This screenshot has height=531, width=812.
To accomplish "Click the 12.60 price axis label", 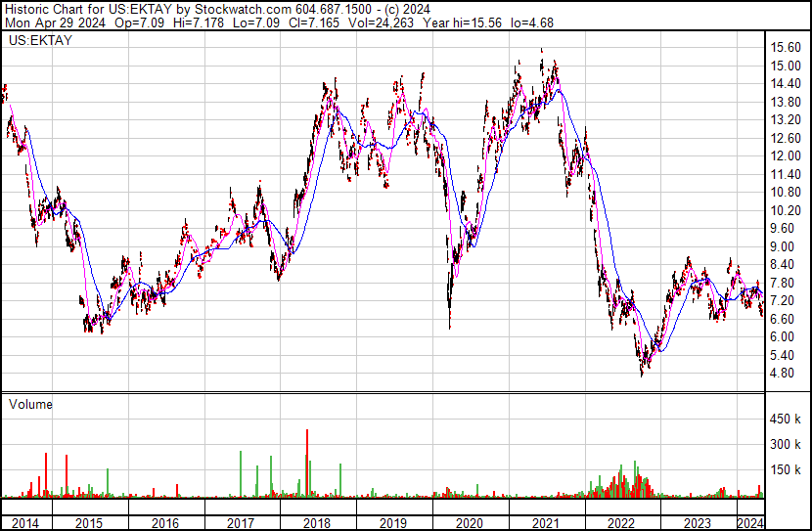I will pyautogui.click(x=786, y=138).
